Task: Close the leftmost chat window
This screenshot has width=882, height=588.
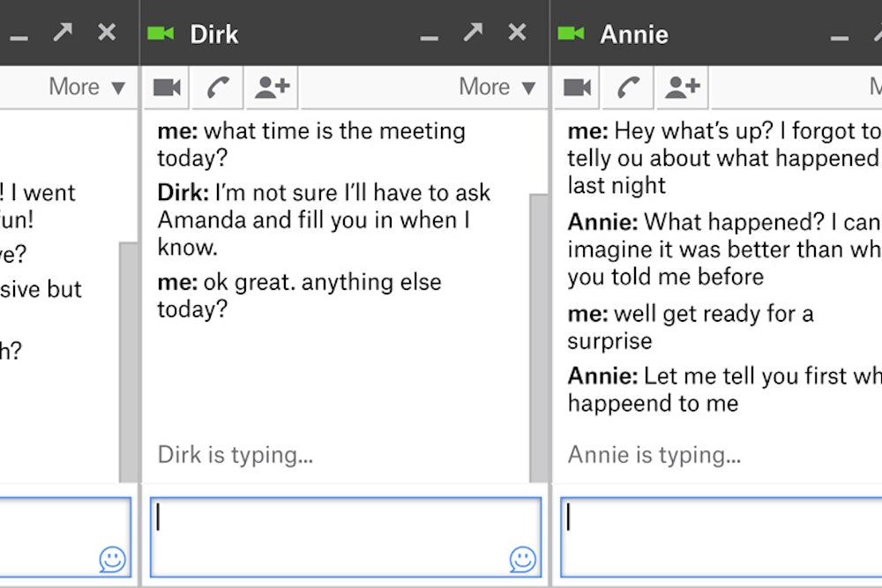Action: coord(107,33)
